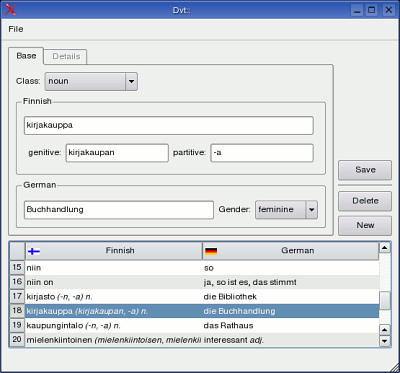Click the New button

365,226
